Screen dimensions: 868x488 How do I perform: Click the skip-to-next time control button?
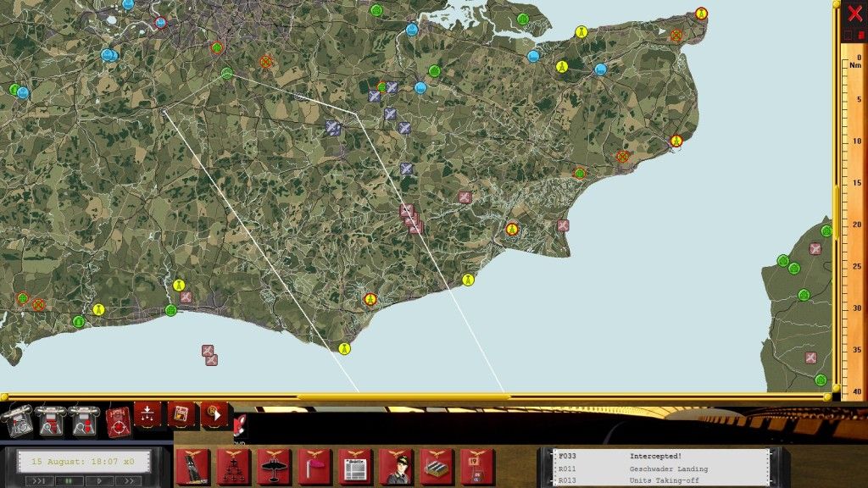click(x=38, y=481)
